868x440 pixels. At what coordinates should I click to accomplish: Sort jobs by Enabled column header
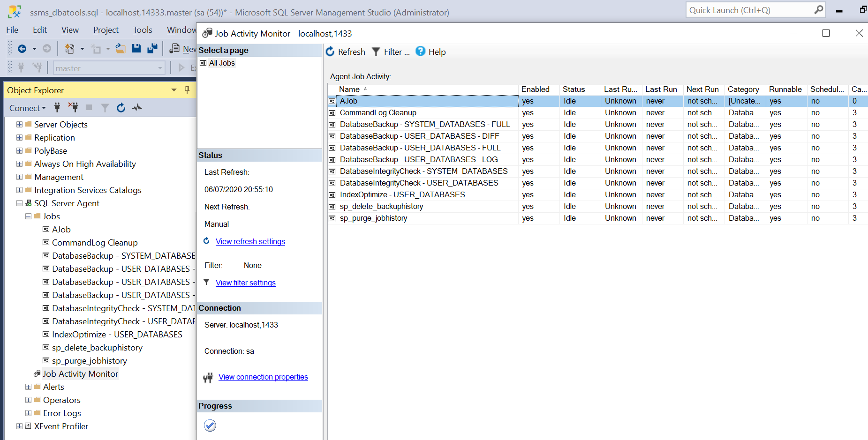click(x=535, y=89)
